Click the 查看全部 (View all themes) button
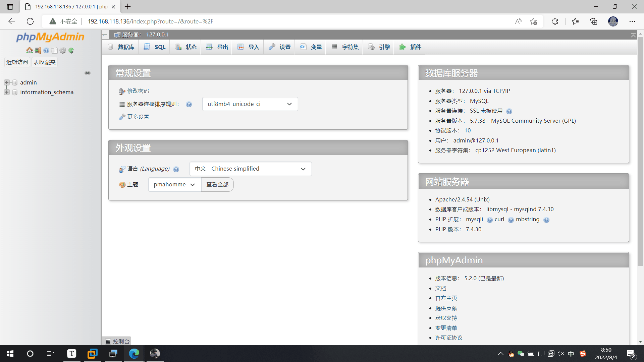 tap(217, 185)
